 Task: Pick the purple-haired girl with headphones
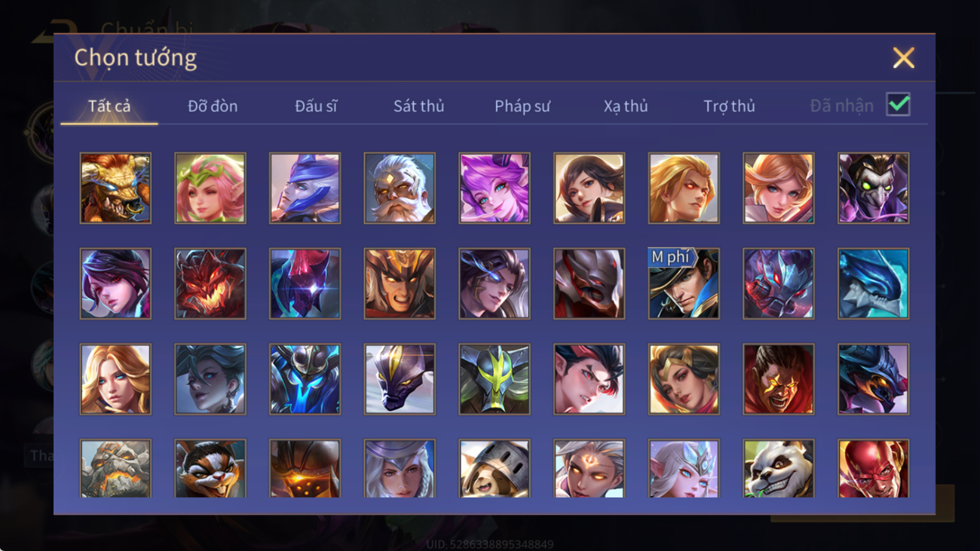click(x=494, y=188)
